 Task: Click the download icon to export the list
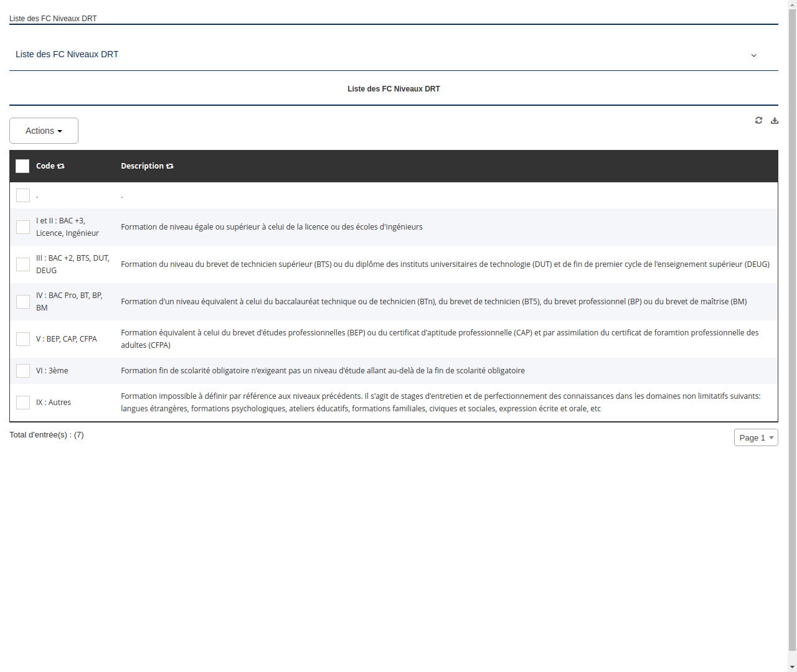tap(775, 120)
